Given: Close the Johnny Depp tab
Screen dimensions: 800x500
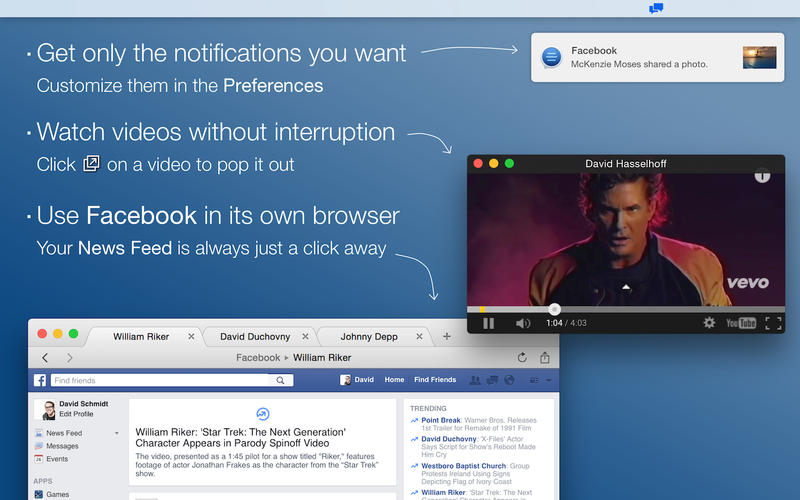Looking at the screenshot, I should pyautogui.click(x=419, y=337).
